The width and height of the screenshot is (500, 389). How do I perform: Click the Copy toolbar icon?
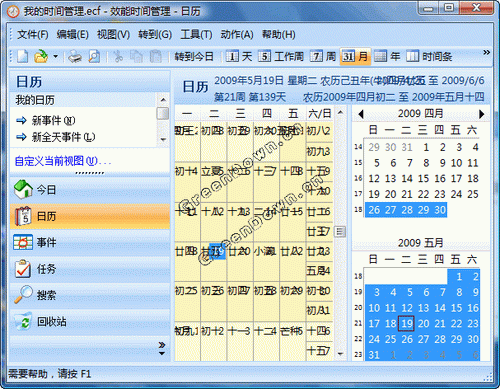pos(136,56)
